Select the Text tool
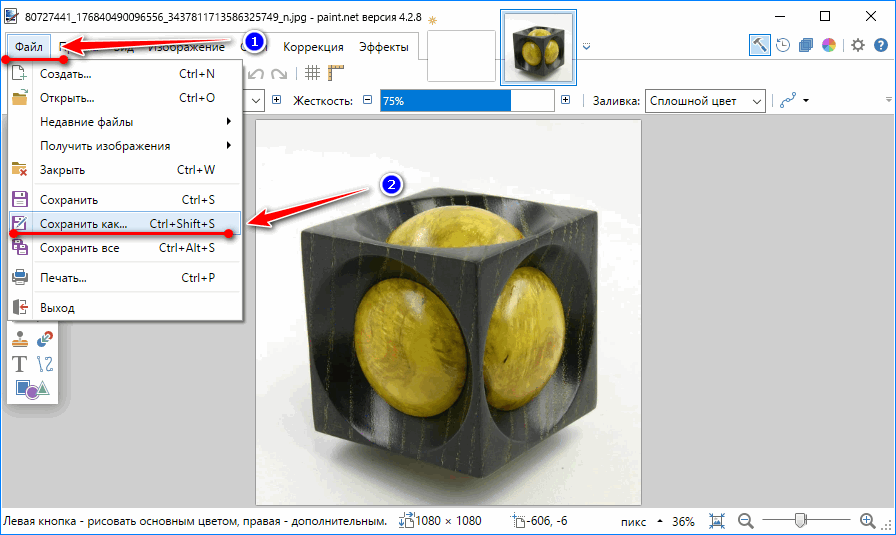This screenshot has height=535, width=896. [20, 364]
